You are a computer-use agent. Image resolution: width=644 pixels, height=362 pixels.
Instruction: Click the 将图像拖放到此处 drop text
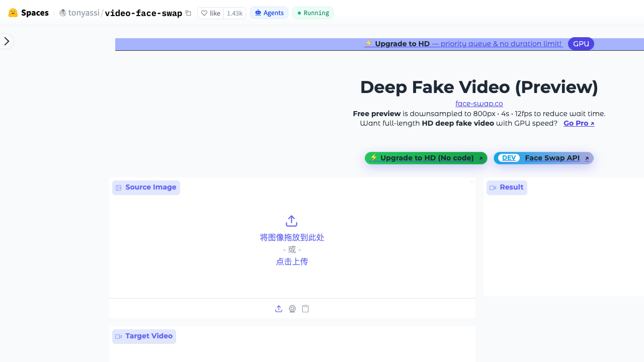pos(292,237)
